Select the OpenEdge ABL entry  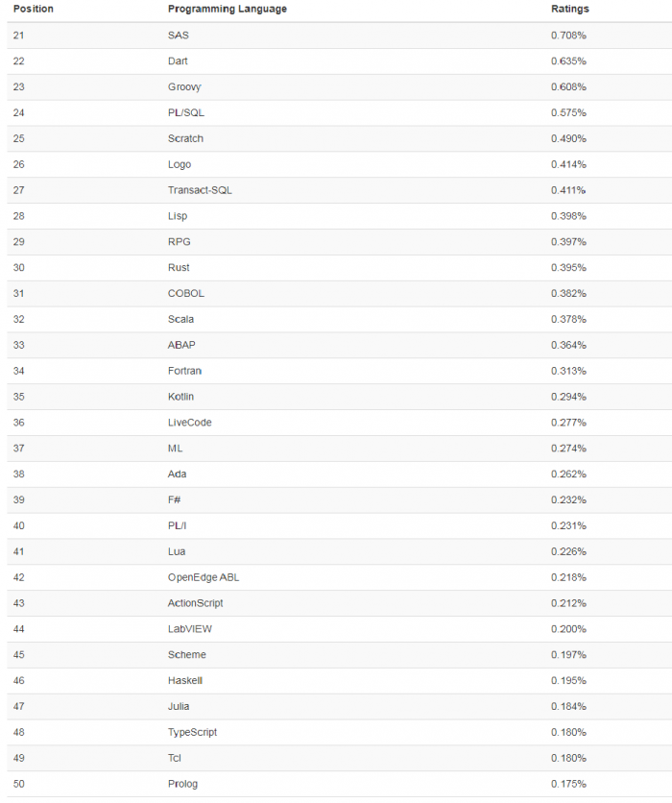click(204, 577)
